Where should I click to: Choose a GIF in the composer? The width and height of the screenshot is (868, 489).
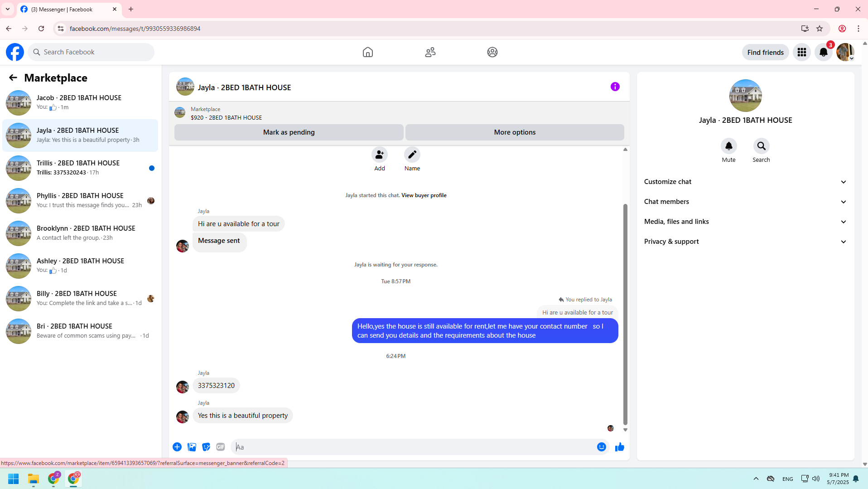[221, 447]
